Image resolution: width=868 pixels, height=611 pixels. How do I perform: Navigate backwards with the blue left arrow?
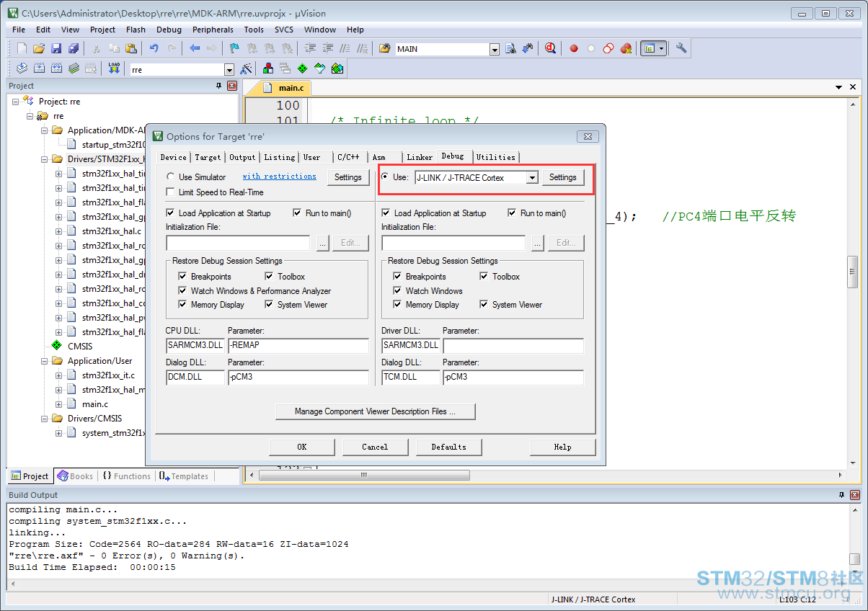click(195, 48)
